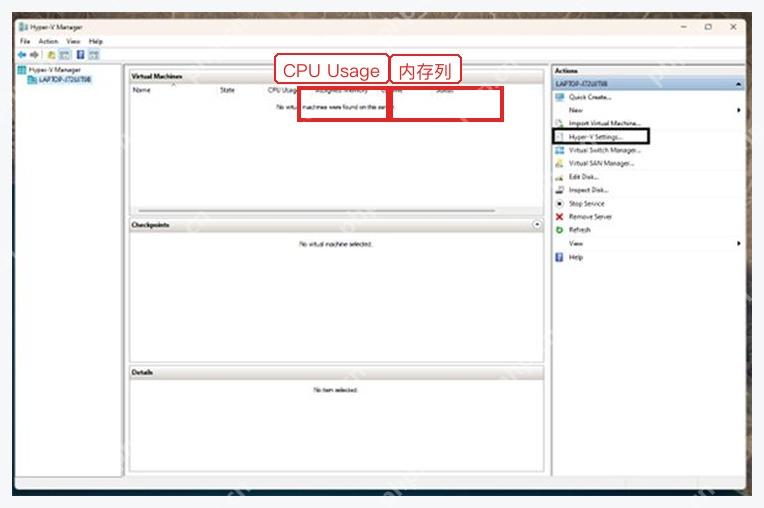
Task: Click the Inspect Disk icon
Action: click(559, 190)
